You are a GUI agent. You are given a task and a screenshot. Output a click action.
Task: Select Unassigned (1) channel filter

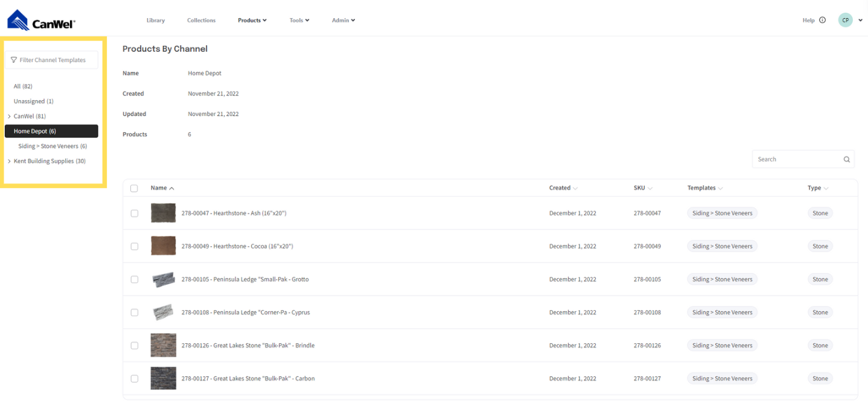pyautogui.click(x=34, y=101)
